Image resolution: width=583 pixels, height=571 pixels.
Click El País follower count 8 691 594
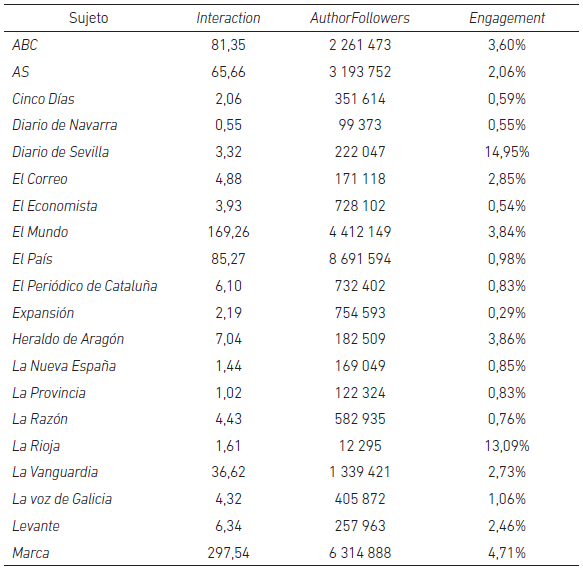coord(360,259)
